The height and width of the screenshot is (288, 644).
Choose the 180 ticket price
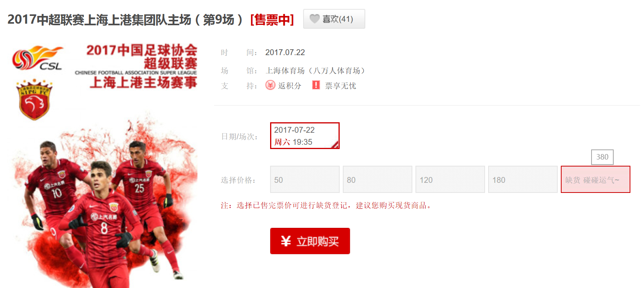click(523, 179)
